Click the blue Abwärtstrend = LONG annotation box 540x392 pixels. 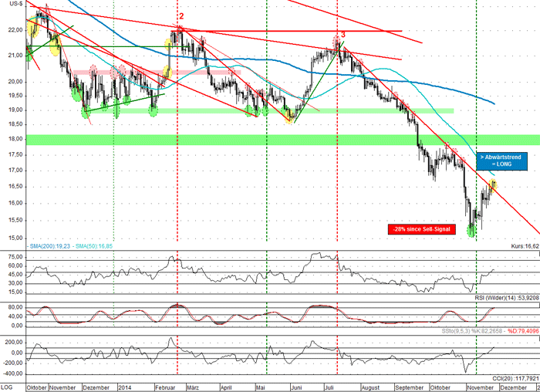point(501,161)
